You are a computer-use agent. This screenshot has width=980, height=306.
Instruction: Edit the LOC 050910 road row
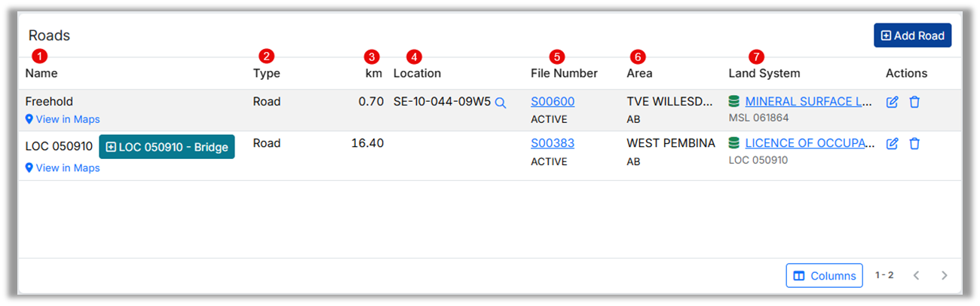coord(893,143)
